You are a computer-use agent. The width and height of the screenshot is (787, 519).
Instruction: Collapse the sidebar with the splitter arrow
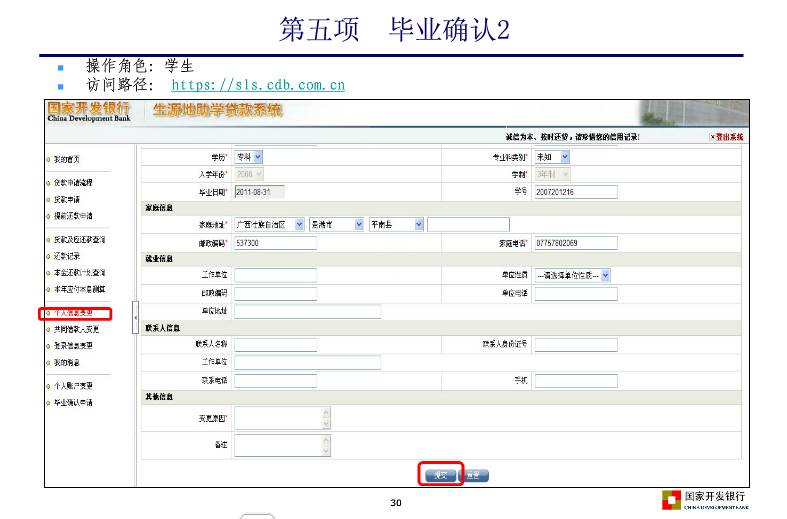pyautogui.click(x=136, y=316)
